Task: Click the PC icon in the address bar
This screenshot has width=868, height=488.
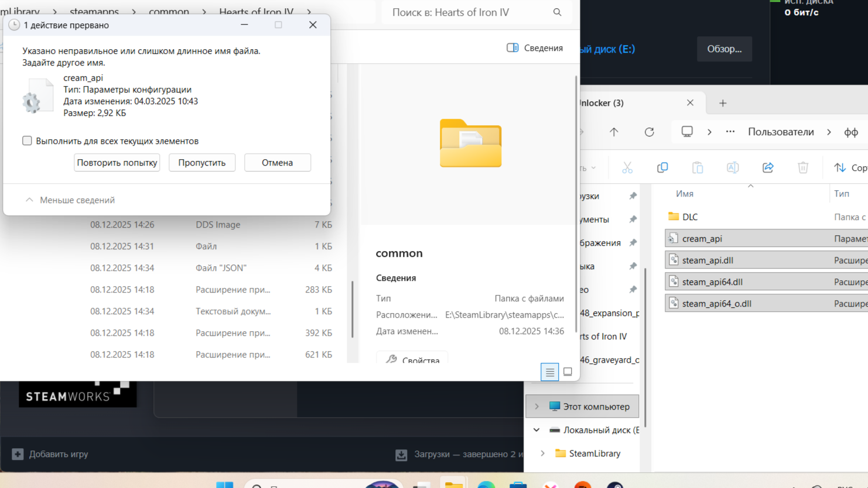Action: coord(687,132)
